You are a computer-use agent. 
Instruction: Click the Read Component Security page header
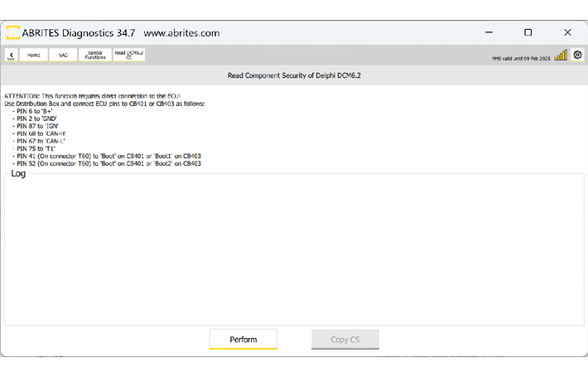pyautogui.click(x=294, y=75)
